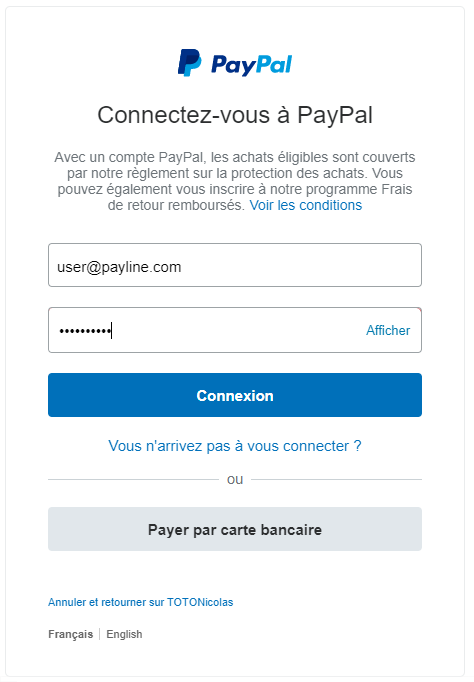Click the PayPal wordmark text logo
Viewport: 474px width, 682px height.
[251, 65]
